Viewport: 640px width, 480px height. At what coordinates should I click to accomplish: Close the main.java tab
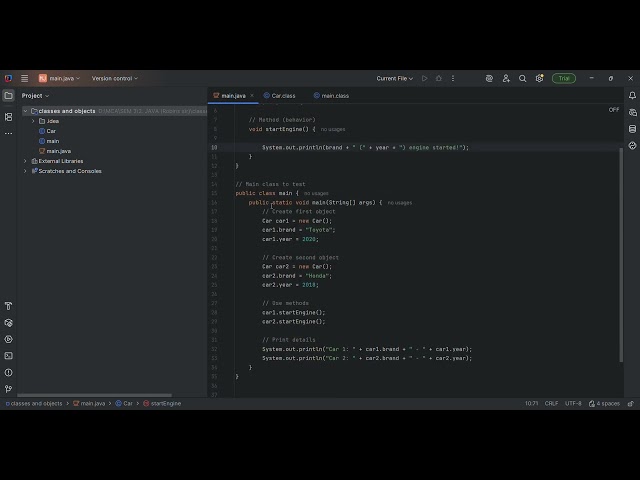252,96
